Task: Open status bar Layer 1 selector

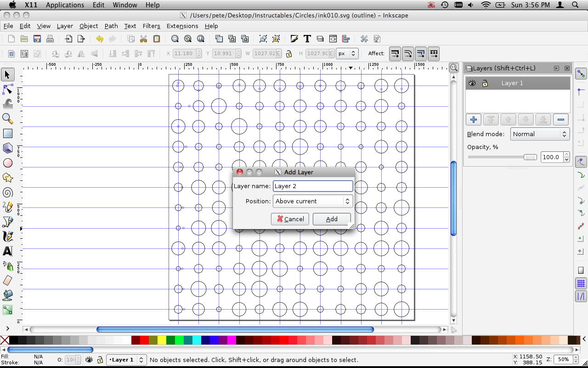Action: click(126, 360)
